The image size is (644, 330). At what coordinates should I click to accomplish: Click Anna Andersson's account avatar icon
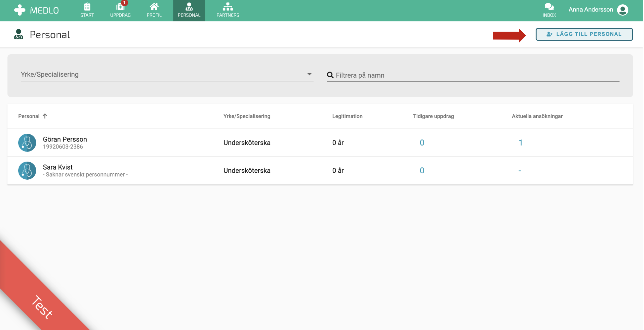(x=623, y=10)
